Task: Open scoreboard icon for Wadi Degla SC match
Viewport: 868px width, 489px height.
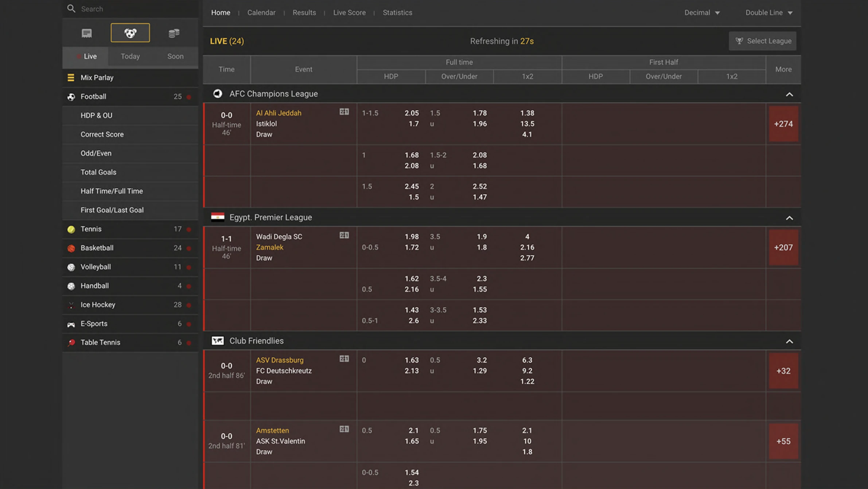Action: pos(344,236)
